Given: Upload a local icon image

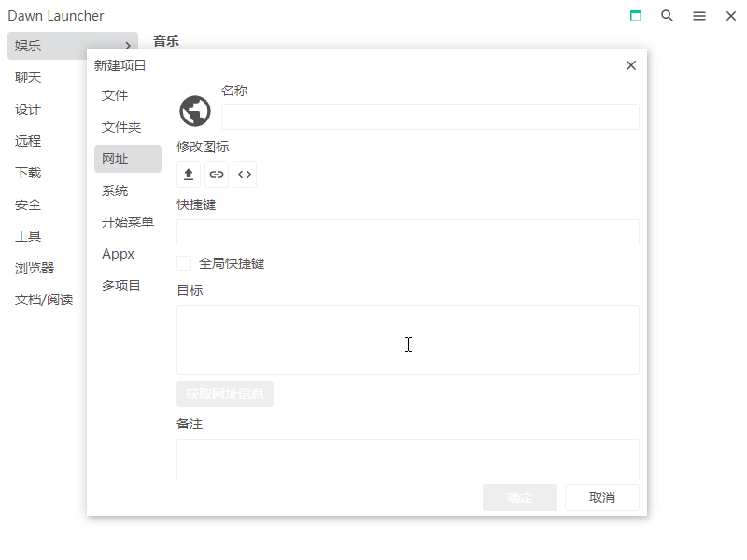Looking at the screenshot, I should click(x=189, y=175).
